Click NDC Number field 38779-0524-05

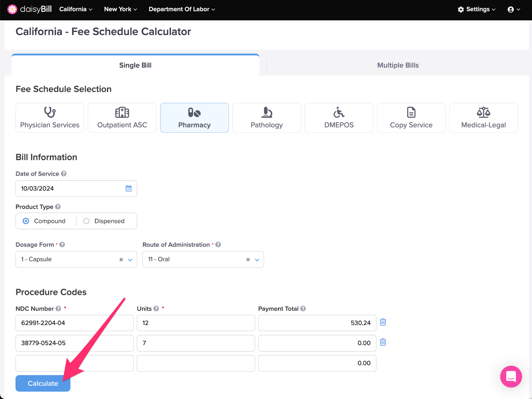point(74,343)
